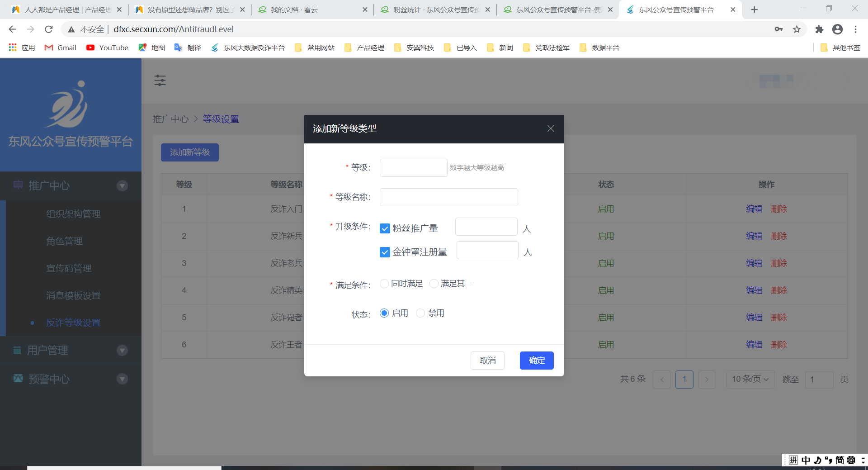
Task: Open the IME settings gear icon
Action: (851, 460)
